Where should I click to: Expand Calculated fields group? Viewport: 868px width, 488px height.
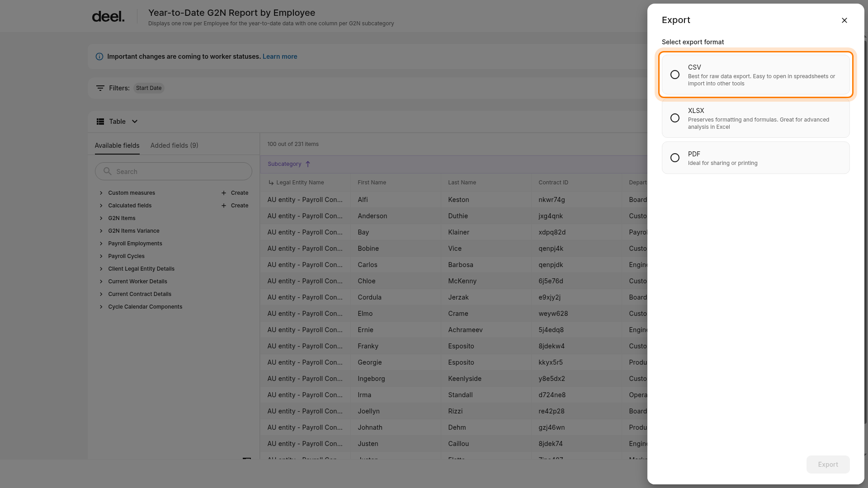[101, 206]
